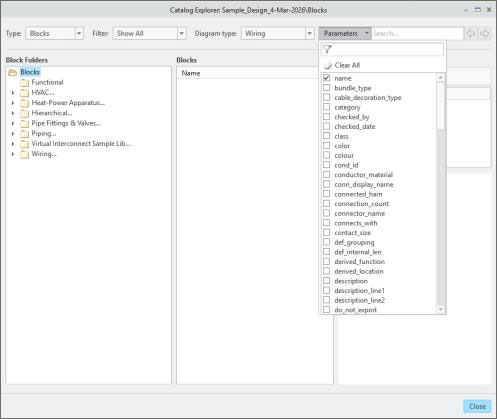The image size is (497, 419).
Task: Select the Functional folder icon
Action: click(25, 82)
